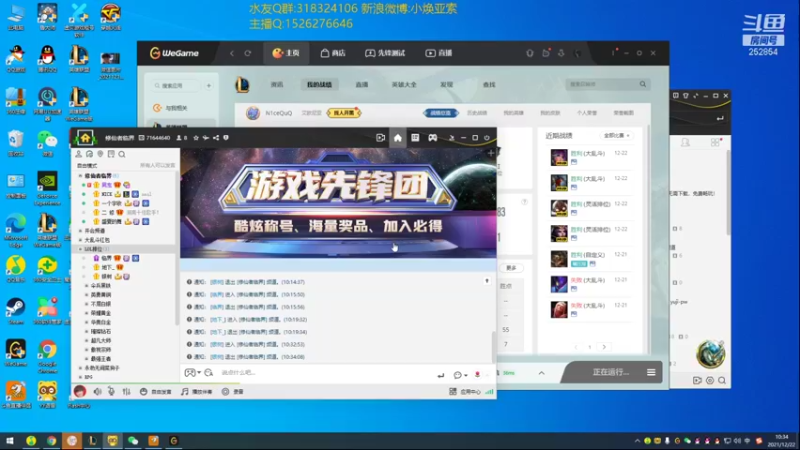Open the 全部比赛 filter dropdown

coord(616,136)
